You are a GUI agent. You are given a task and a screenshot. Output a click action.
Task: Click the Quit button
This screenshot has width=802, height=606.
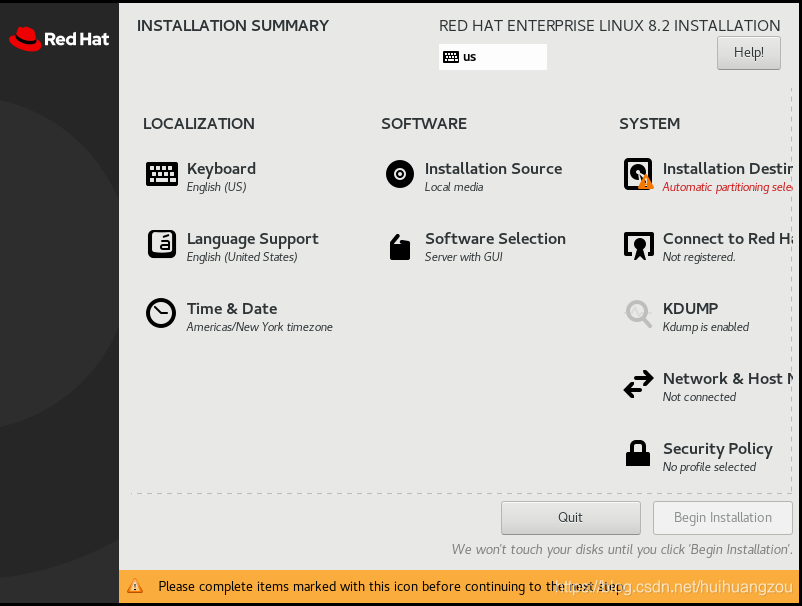pos(570,518)
